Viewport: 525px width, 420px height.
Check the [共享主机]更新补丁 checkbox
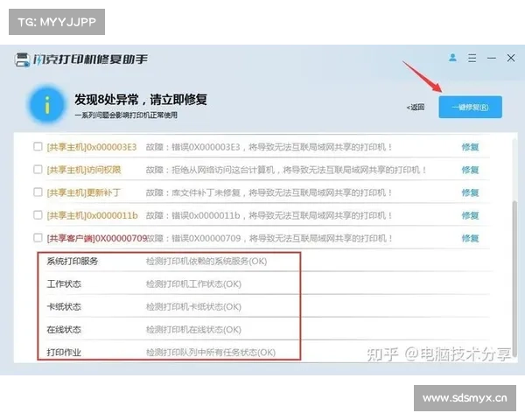point(38,192)
